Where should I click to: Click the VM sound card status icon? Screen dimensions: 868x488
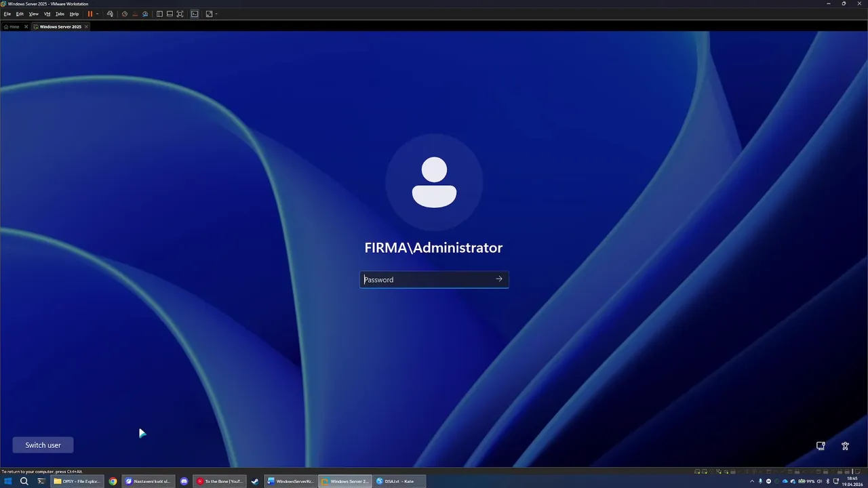point(726,472)
